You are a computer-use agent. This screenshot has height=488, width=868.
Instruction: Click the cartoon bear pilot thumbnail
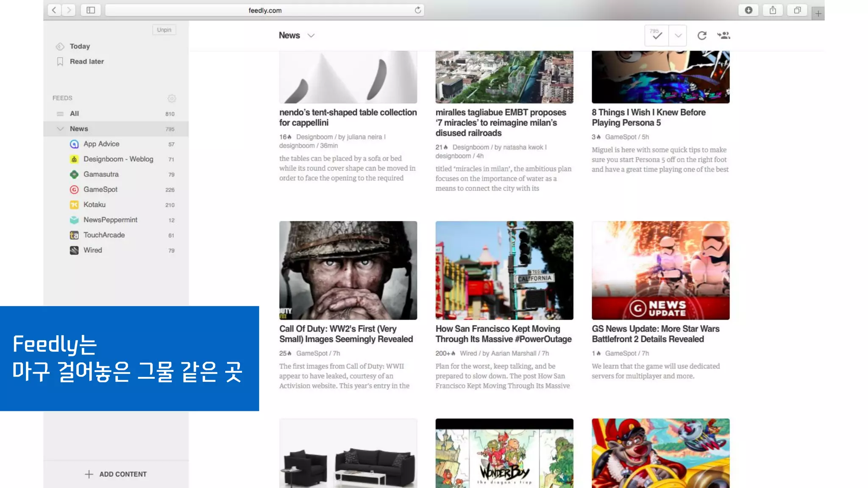tap(661, 453)
